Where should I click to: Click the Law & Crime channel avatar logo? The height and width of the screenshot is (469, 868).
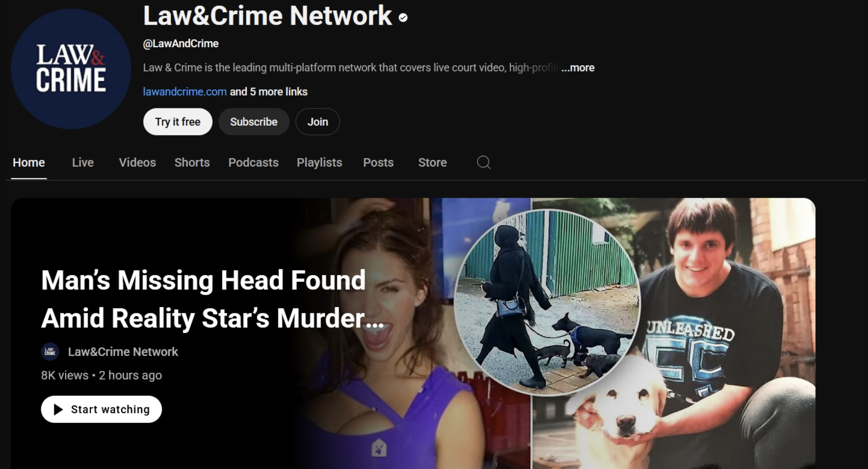(x=71, y=69)
